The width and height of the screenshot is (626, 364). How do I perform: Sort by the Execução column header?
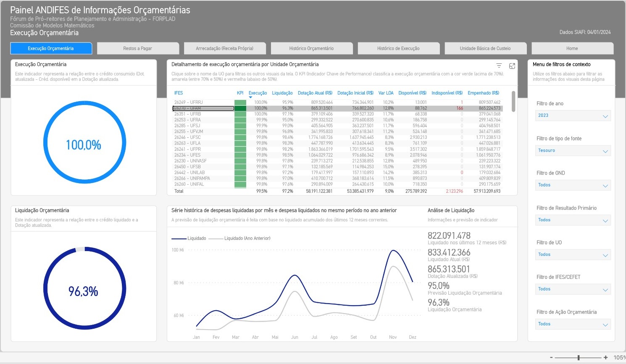(x=258, y=93)
